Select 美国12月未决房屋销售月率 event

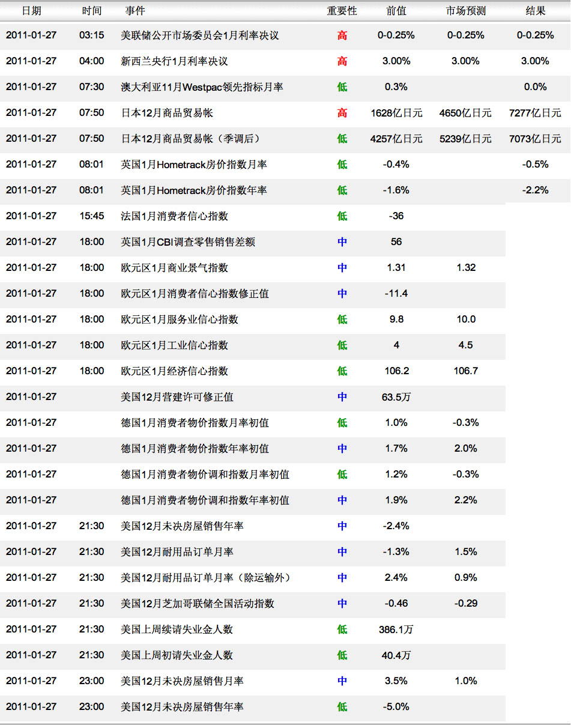pyautogui.click(x=182, y=681)
